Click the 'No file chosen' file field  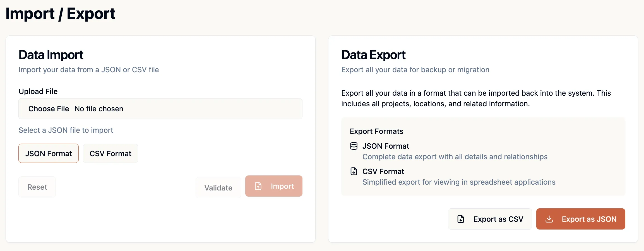click(x=99, y=109)
